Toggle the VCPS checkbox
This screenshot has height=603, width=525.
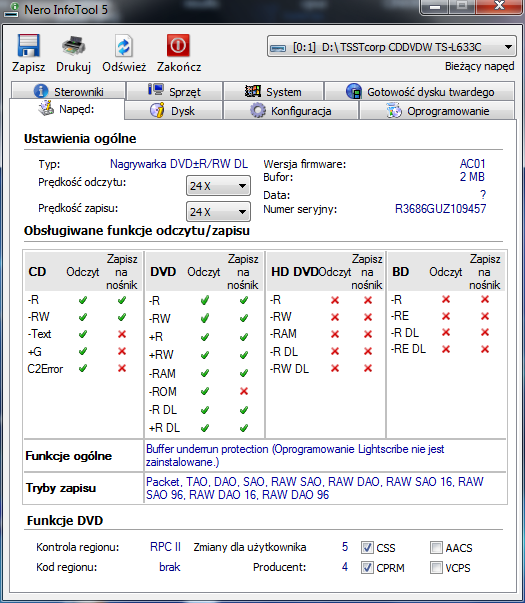tap(436, 567)
